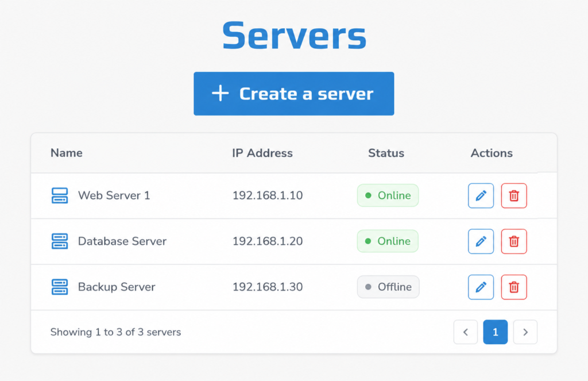588x381 pixels.
Task: Click the Database Server rack icon
Action: (60, 241)
